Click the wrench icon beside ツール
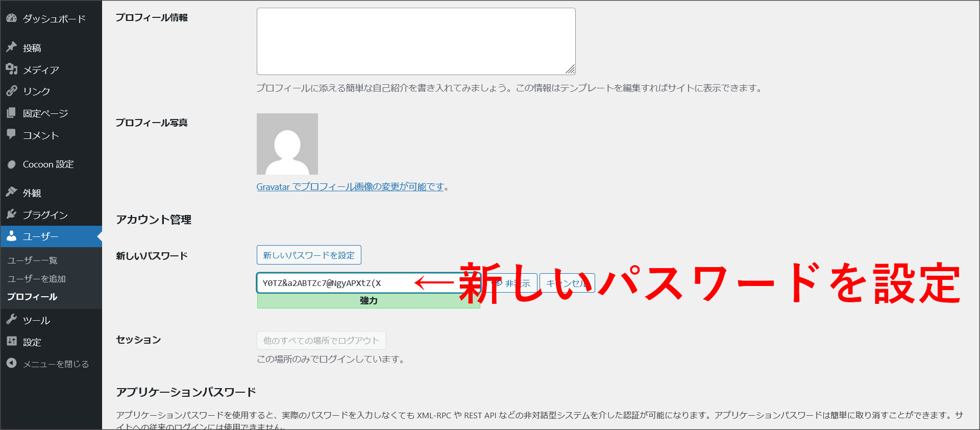This screenshot has width=980, height=430. (x=11, y=320)
